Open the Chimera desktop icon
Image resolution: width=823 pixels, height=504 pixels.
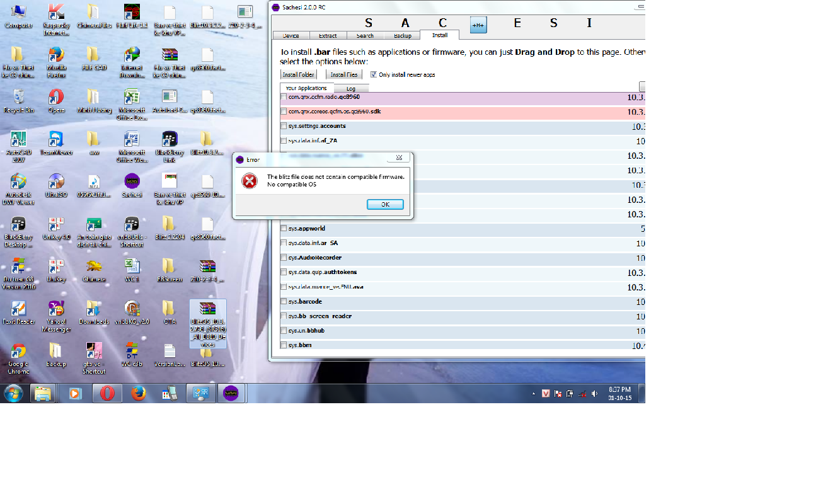point(93,270)
